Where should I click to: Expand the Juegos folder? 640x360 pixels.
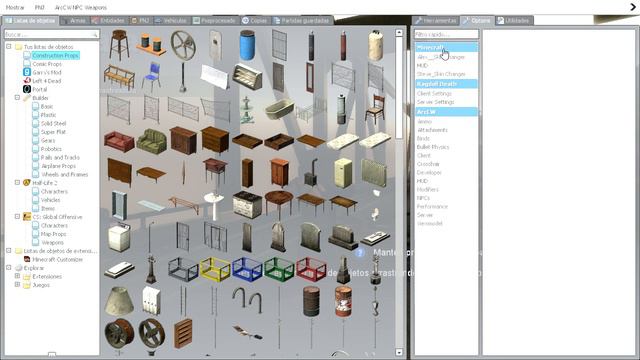(17, 285)
